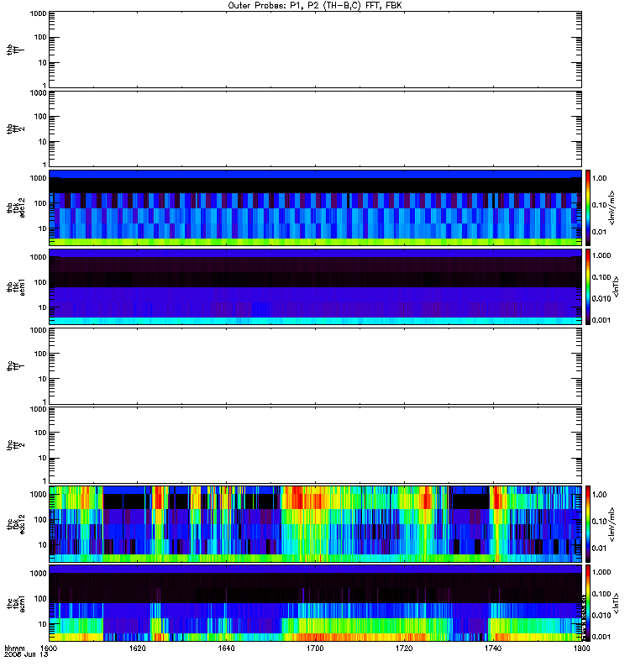Click inside the empty thb fff 1 plot panel
Viewport: 630px width, 672px height.
coord(315,50)
